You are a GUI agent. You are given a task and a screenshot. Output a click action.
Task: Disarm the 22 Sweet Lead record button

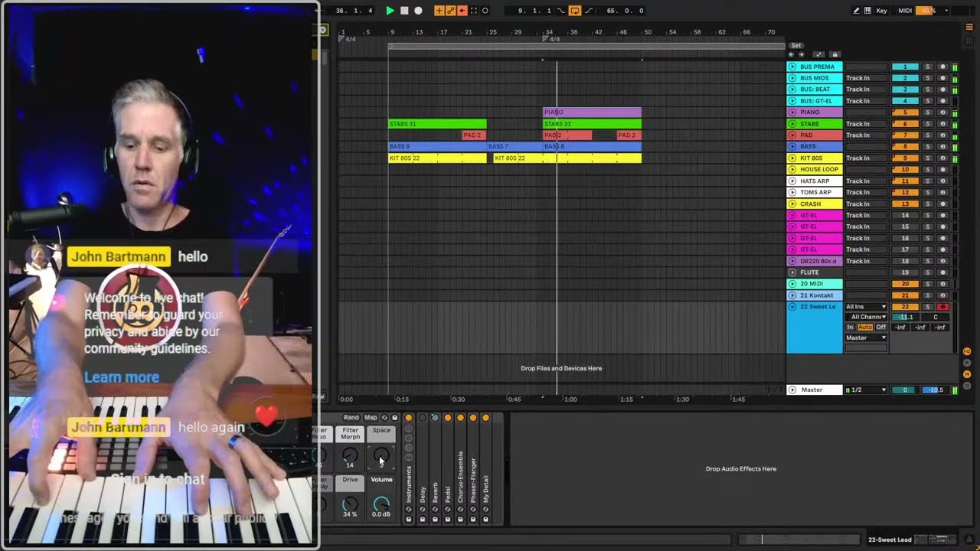click(942, 307)
